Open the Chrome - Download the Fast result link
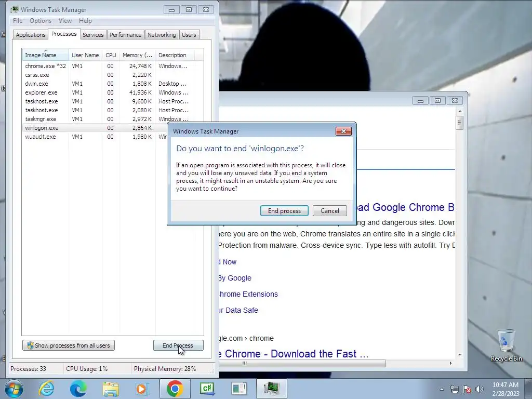 click(x=294, y=354)
